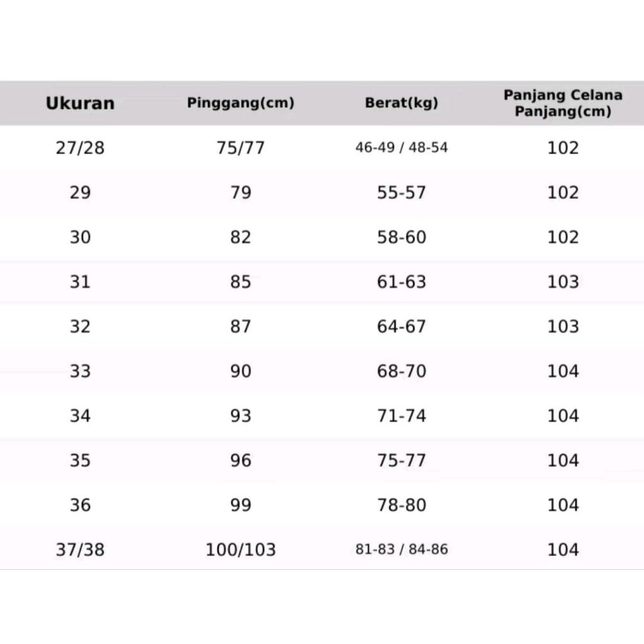The height and width of the screenshot is (644, 644).
Task: Select the size 27/28 cell
Action: (x=80, y=148)
